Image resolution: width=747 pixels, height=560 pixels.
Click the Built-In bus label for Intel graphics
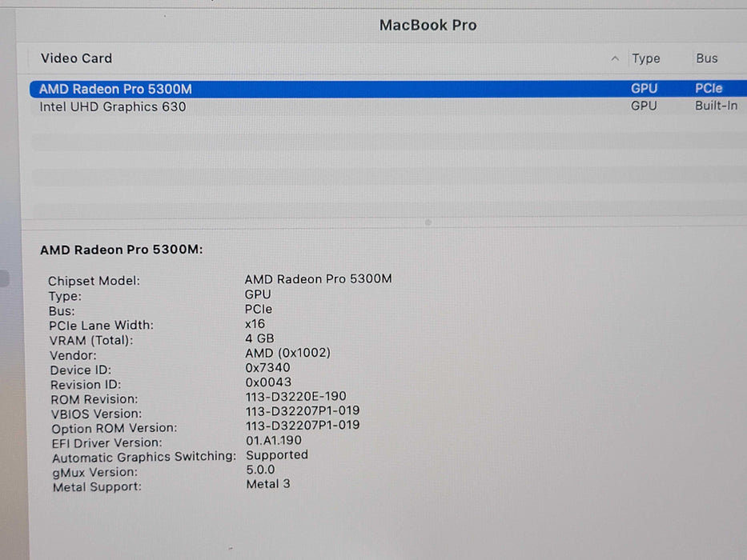(x=715, y=106)
